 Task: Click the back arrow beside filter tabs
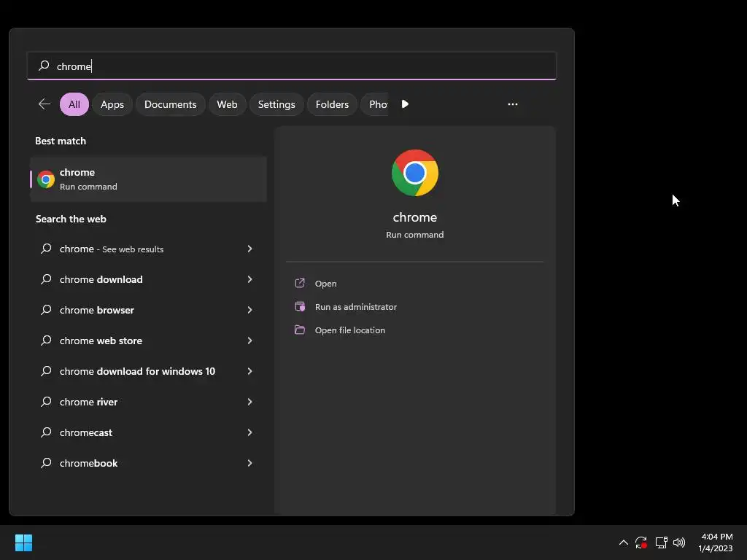tap(44, 104)
